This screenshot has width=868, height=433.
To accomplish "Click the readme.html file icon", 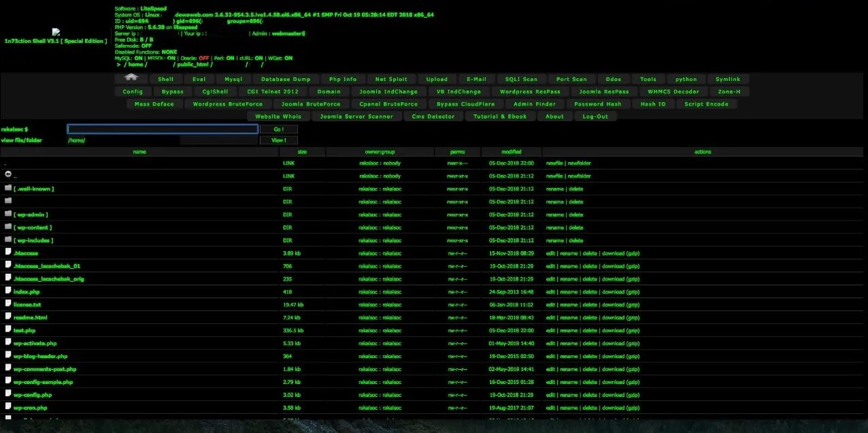I will coord(8,317).
